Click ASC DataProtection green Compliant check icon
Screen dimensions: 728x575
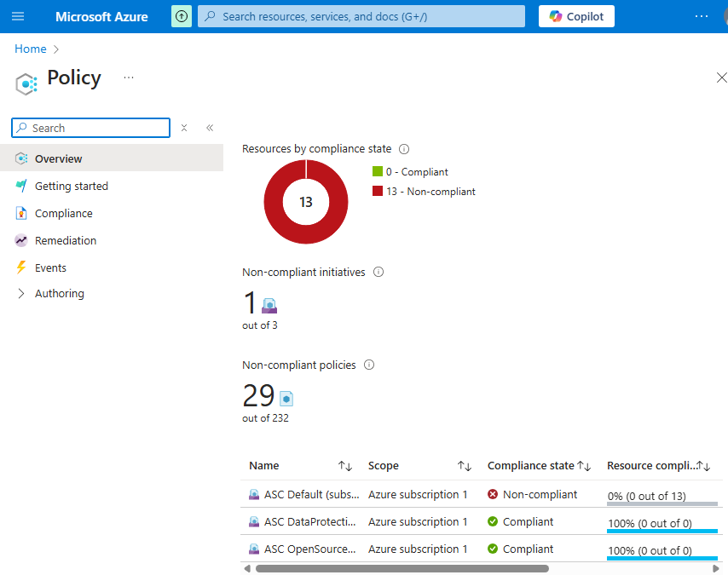[x=493, y=521]
